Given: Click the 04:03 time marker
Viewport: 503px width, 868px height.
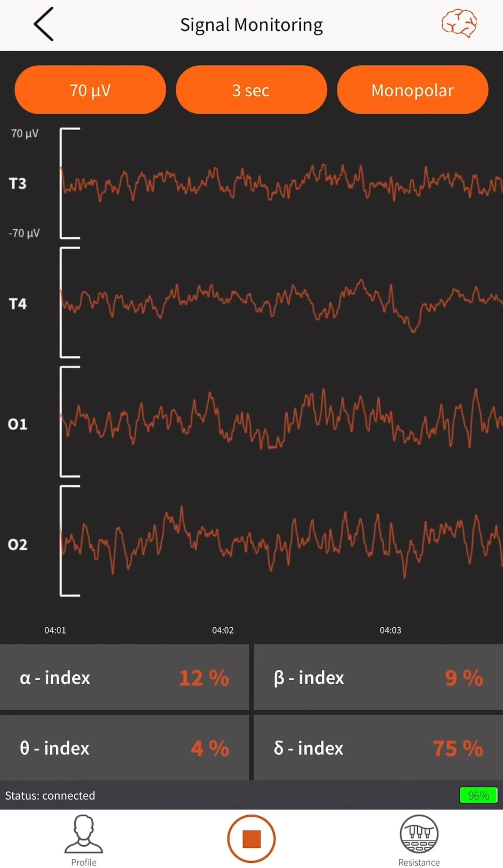Looking at the screenshot, I should click(390, 630).
